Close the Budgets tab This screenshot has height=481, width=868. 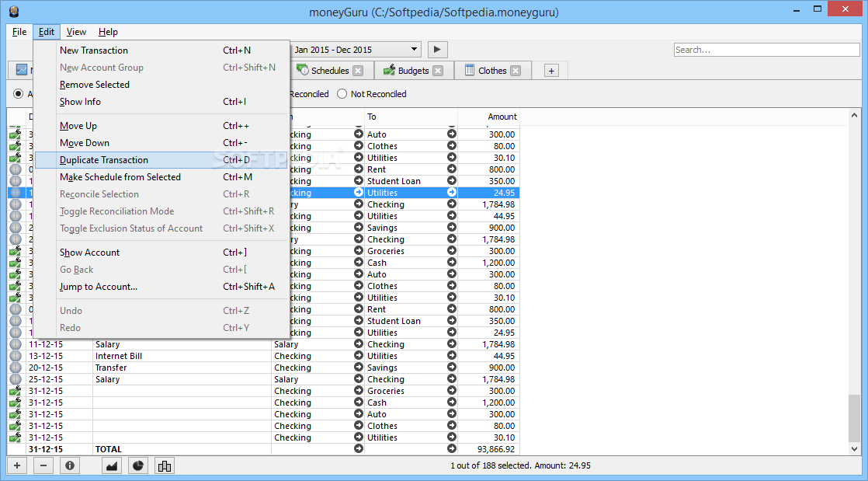click(438, 71)
